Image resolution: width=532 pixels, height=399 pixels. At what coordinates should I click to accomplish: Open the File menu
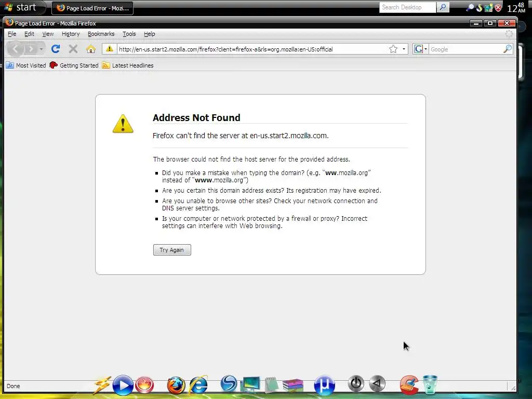pos(12,34)
